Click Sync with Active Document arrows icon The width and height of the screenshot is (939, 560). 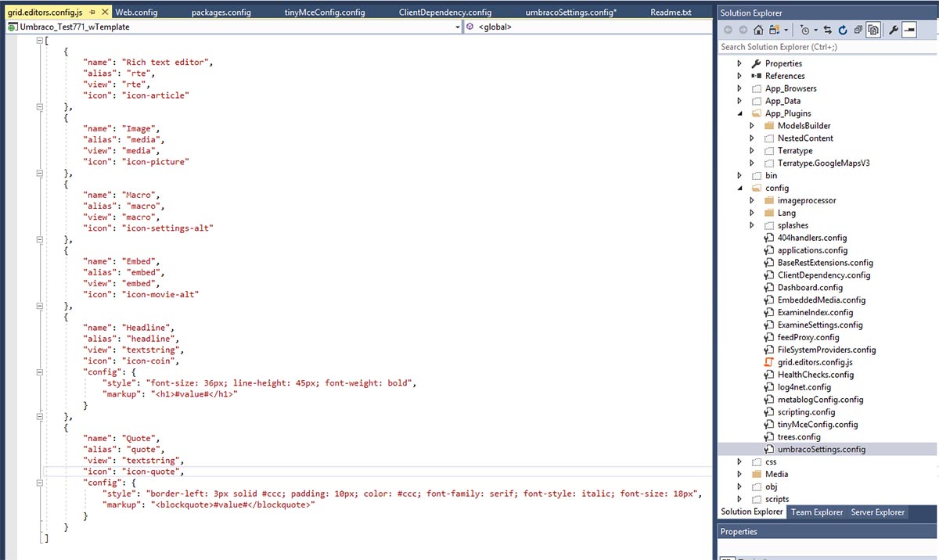click(829, 30)
